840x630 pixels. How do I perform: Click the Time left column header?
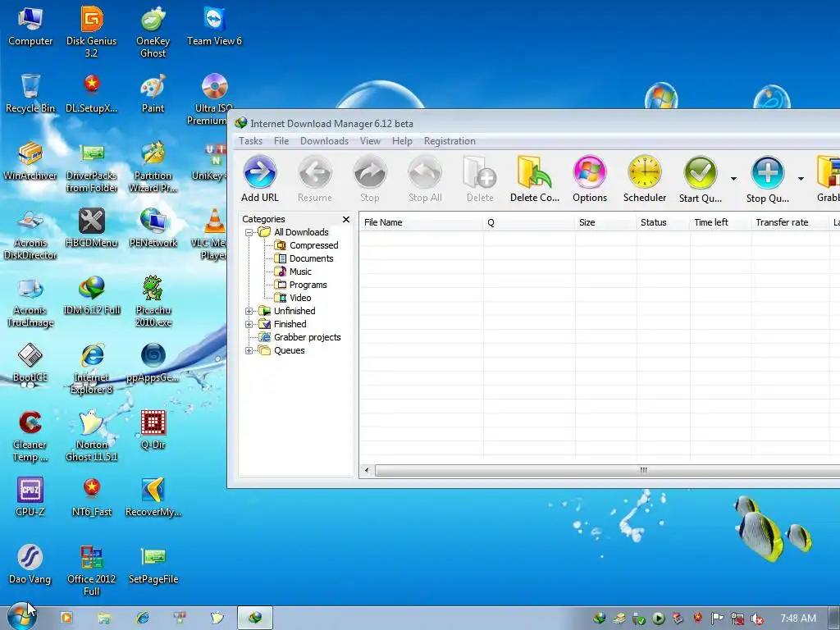pos(720,222)
